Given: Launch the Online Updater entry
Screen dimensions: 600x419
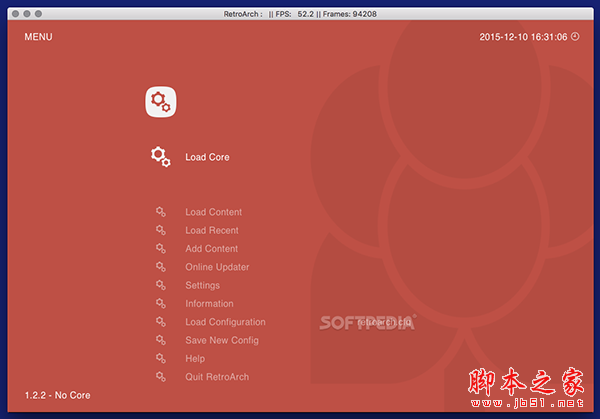Looking at the screenshot, I should click(217, 267).
